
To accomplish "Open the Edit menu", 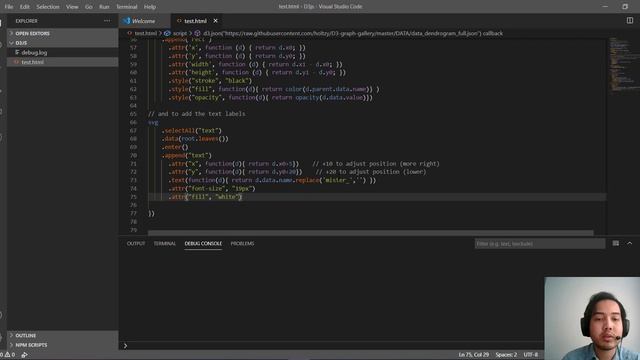I will 24,7.
